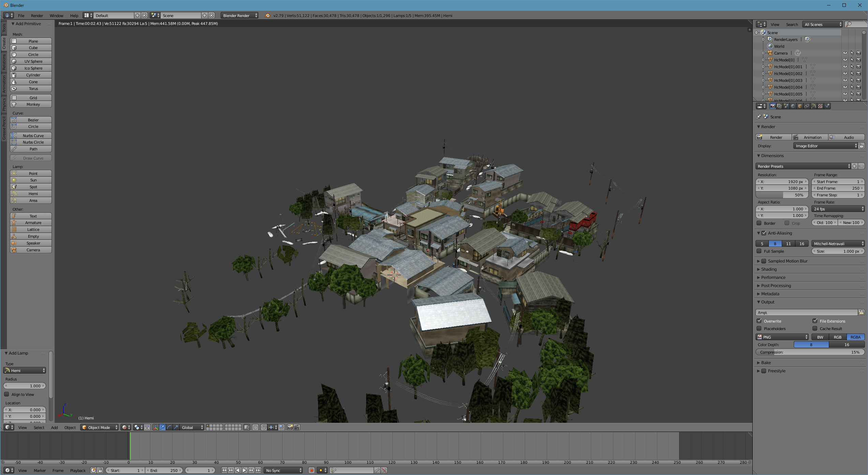Drag the Compression percentage slider
868x475 pixels.
tap(810, 352)
